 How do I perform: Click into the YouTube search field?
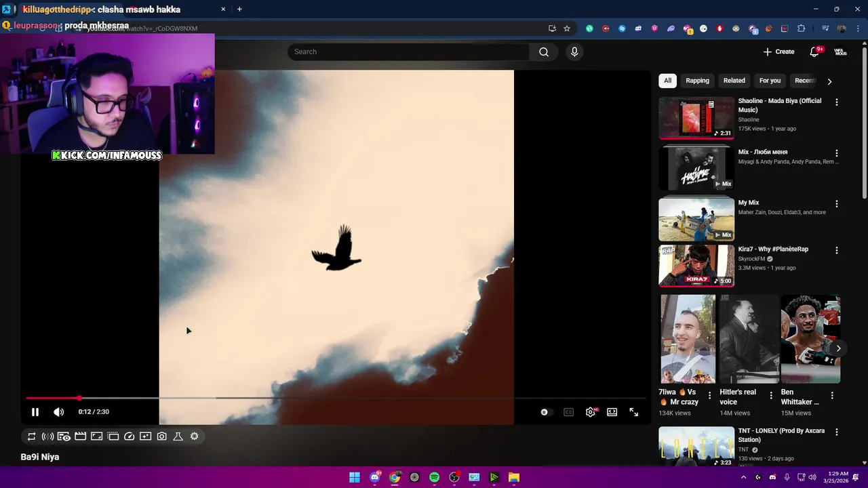click(408, 52)
